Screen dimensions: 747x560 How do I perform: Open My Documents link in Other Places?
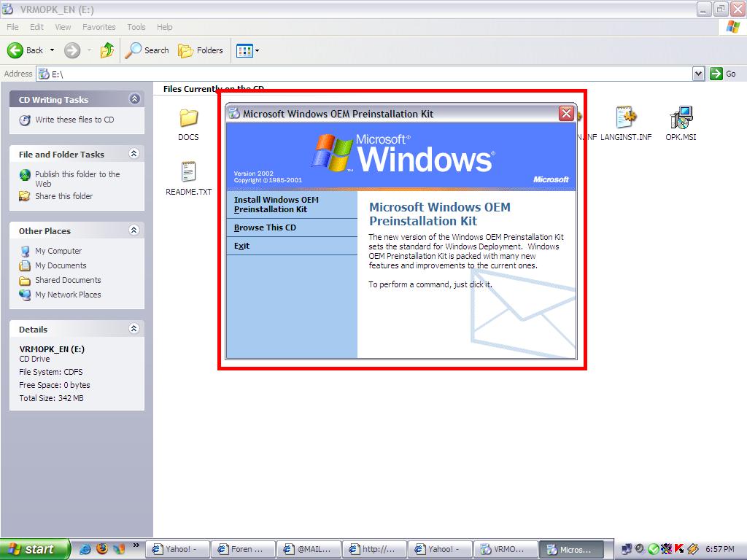click(x=61, y=265)
